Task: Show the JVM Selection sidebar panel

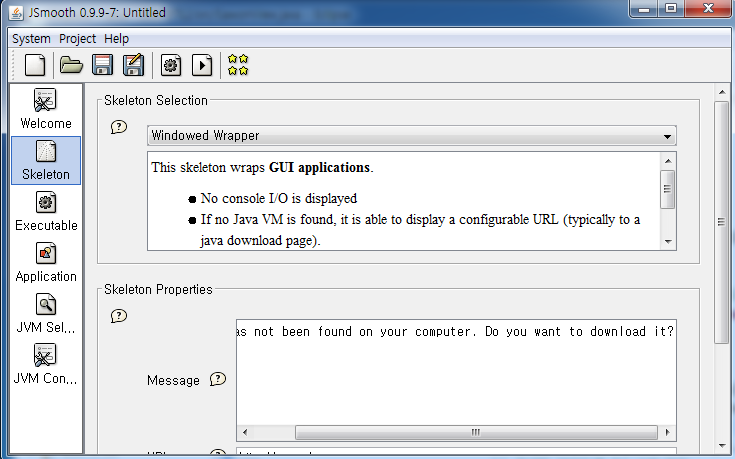Action: 46,314
